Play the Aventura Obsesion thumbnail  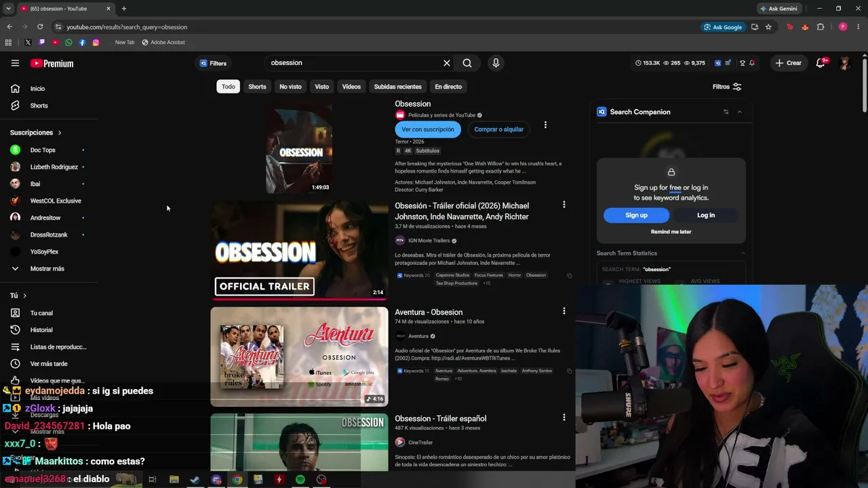click(x=299, y=357)
